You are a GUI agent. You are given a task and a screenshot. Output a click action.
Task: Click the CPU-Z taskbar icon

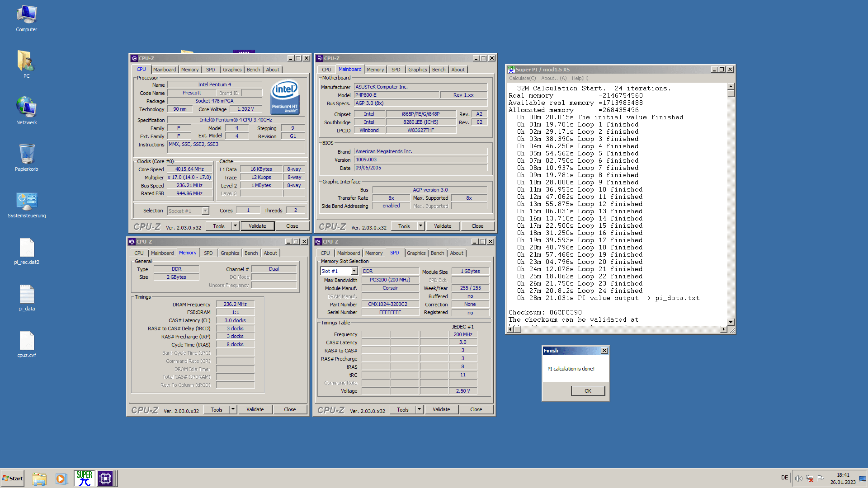(x=105, y=479)
